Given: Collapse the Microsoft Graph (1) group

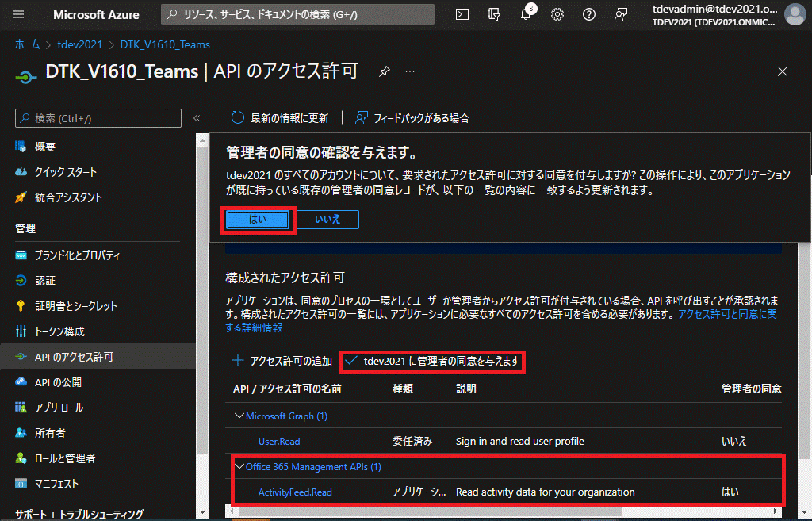Looking at the screenshot, I should pyautogui.click(x=239, y=416).
